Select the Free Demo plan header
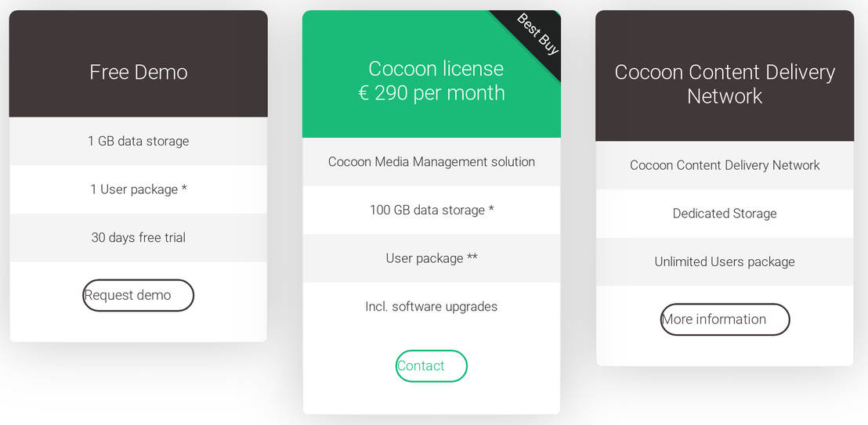 (139, 72)
